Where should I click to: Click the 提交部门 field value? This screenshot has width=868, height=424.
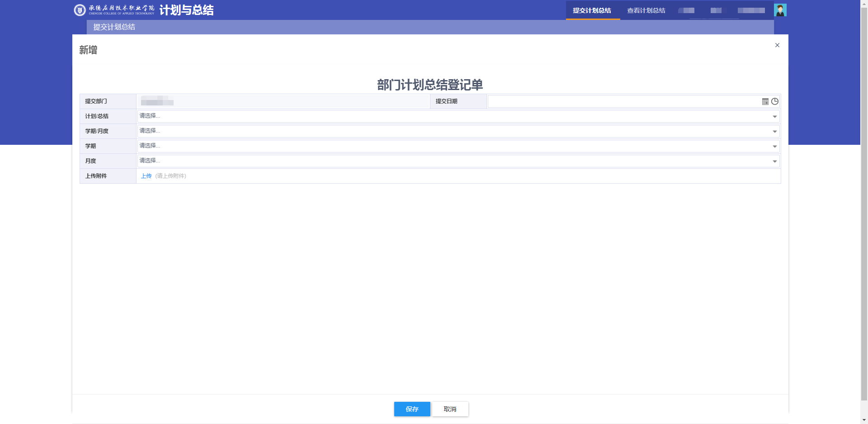157,101
